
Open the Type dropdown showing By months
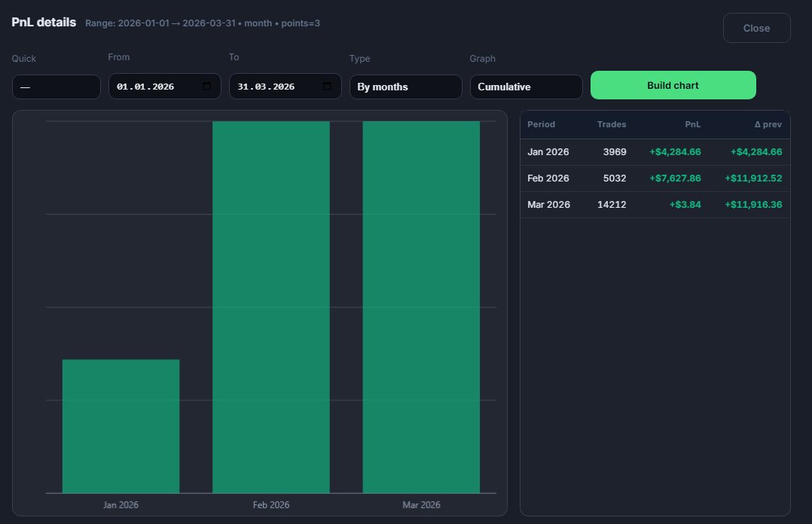[405, 87]
